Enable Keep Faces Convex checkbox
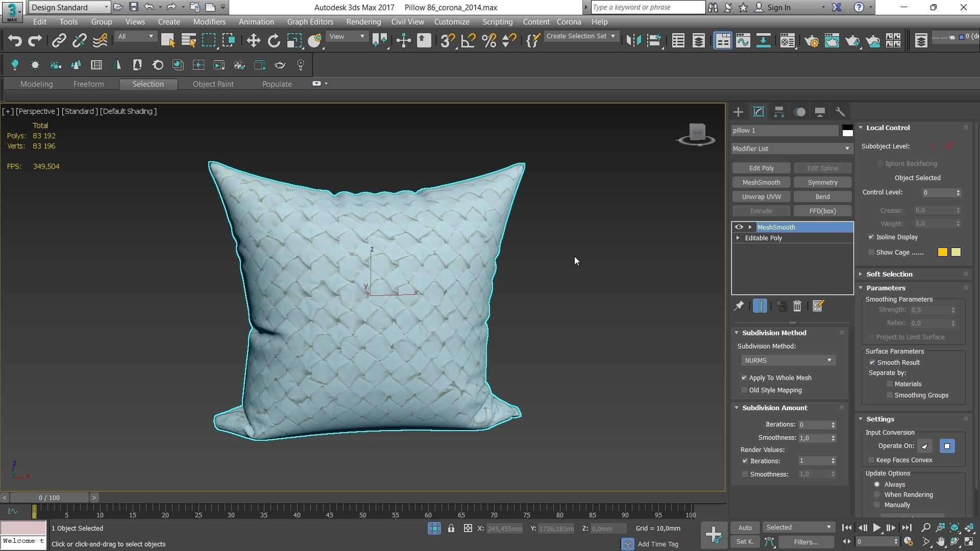This screenshot has height=551, width=980. (871, 460)
